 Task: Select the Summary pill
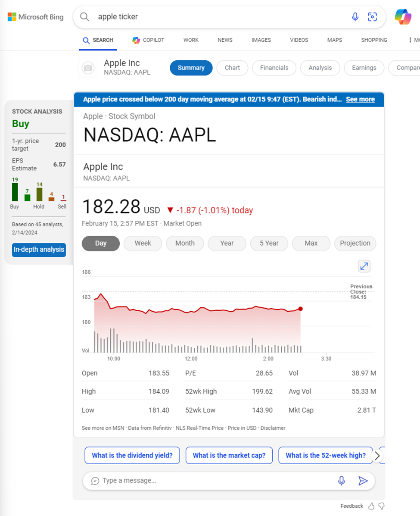(x=191, y=68)
